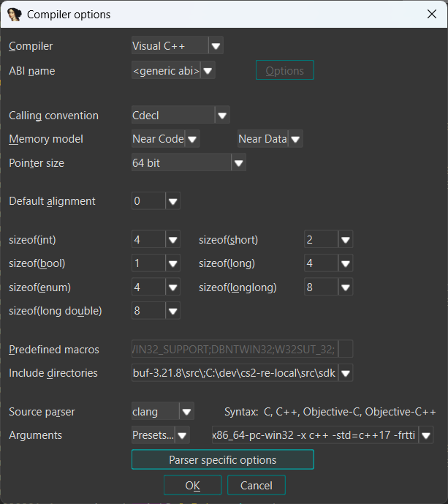Expand the arguments history dropdown arrow
Screen dimensions: 448x504
(426, 435)
